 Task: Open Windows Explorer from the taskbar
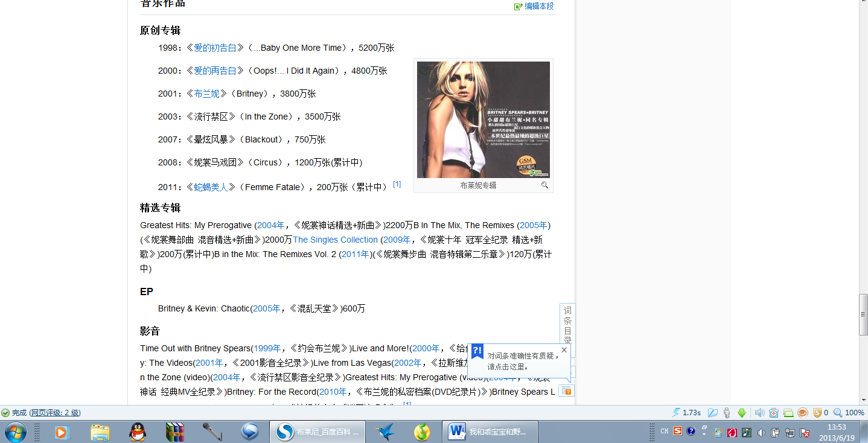(x=100, y=432)
